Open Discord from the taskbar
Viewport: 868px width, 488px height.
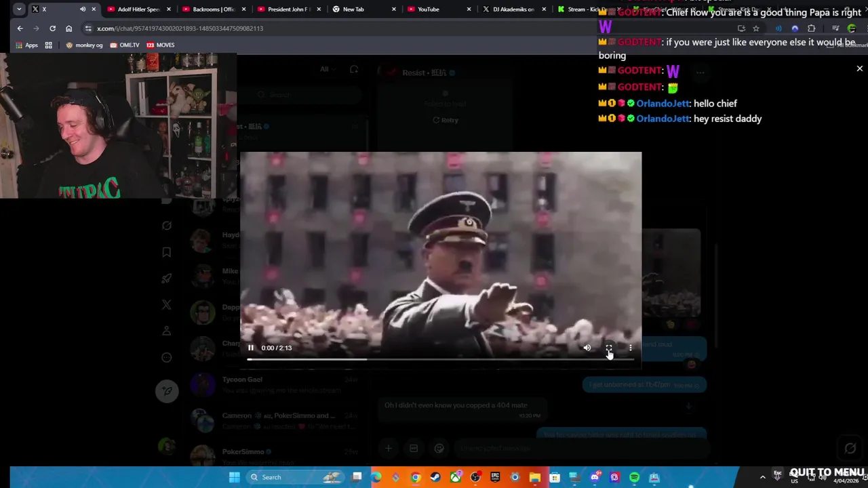tap(595, 477)
